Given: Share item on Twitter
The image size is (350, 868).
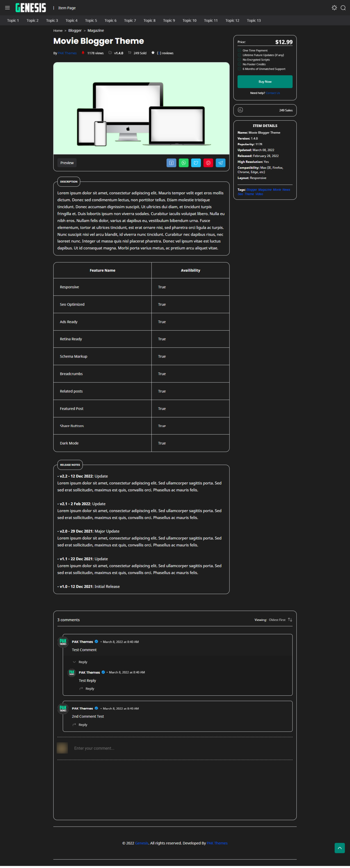Looking at the screenshot, I should [196, 163].
